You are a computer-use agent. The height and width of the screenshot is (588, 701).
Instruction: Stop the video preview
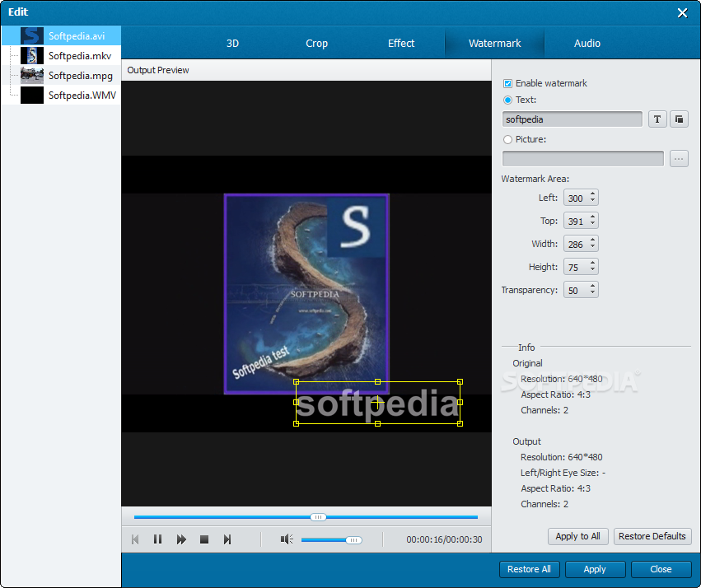click(x=204, y=539)
